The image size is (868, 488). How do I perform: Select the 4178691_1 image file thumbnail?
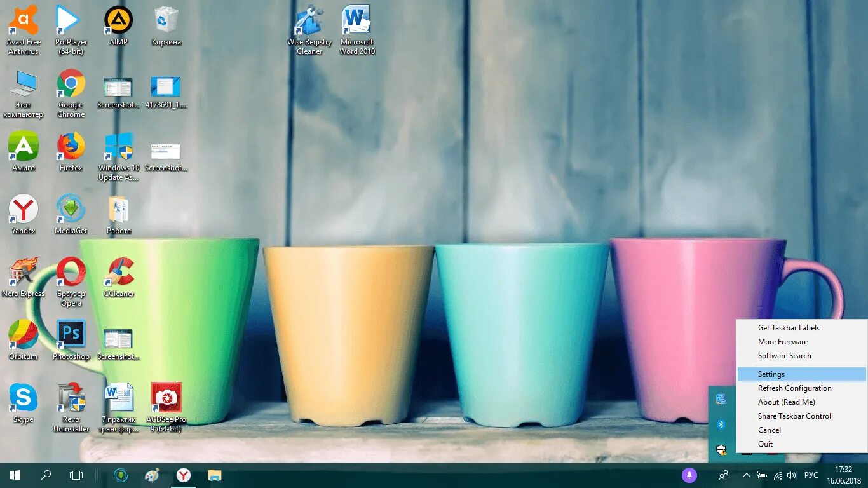pyautogui.click(x=166, y=93)
